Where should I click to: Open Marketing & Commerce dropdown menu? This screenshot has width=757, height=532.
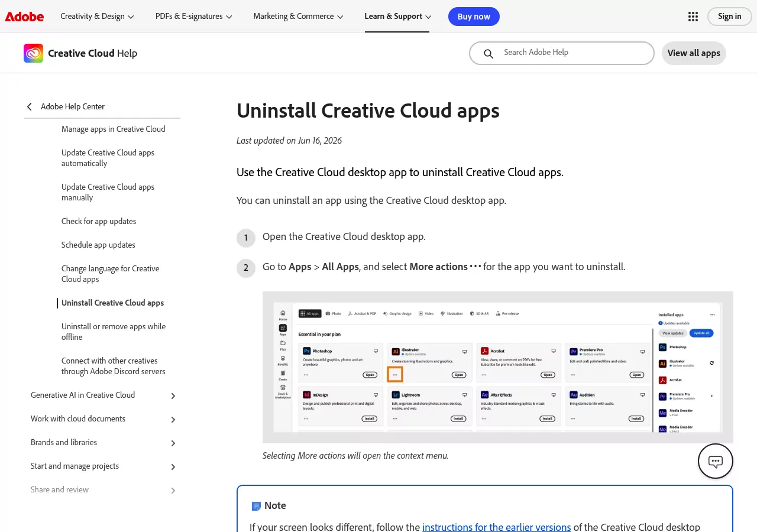(299, 17)
